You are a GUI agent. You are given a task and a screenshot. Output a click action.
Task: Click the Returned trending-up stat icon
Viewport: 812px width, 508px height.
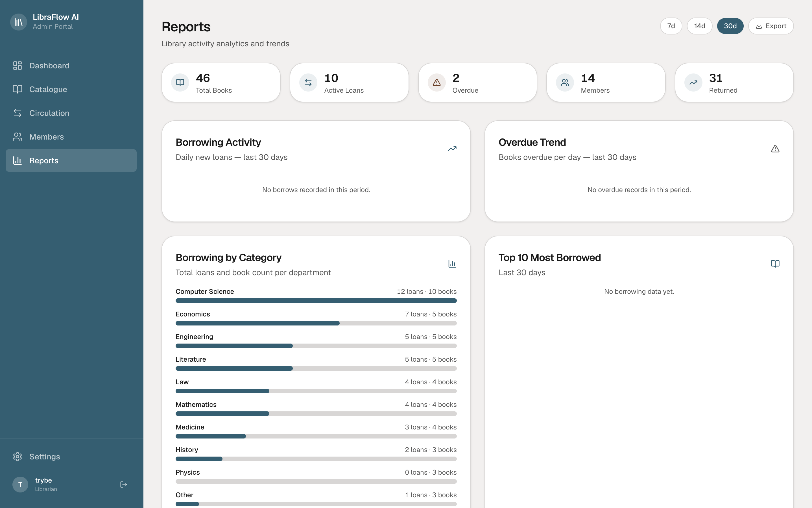click(x=693, y=82)
